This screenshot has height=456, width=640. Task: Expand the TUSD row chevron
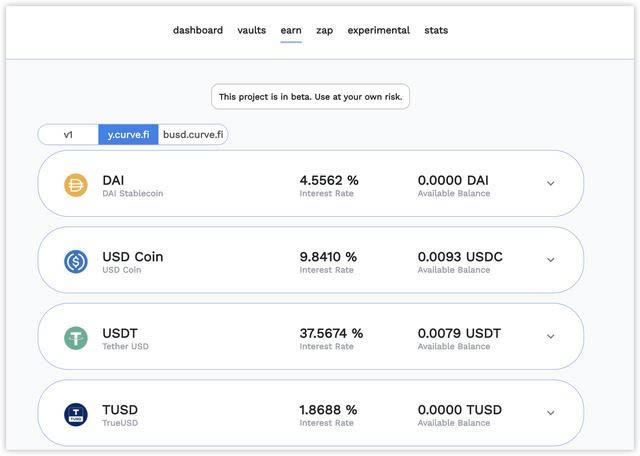[x=550, y=413]
